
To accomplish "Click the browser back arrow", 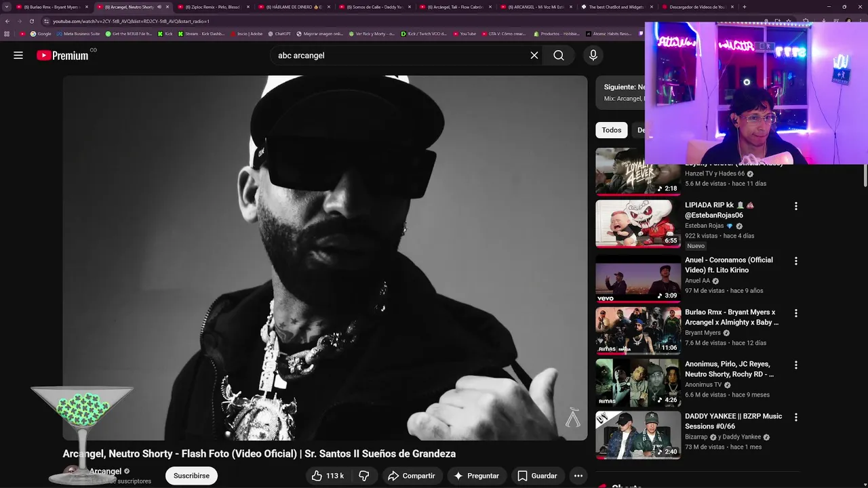I will tap(7, 21).
